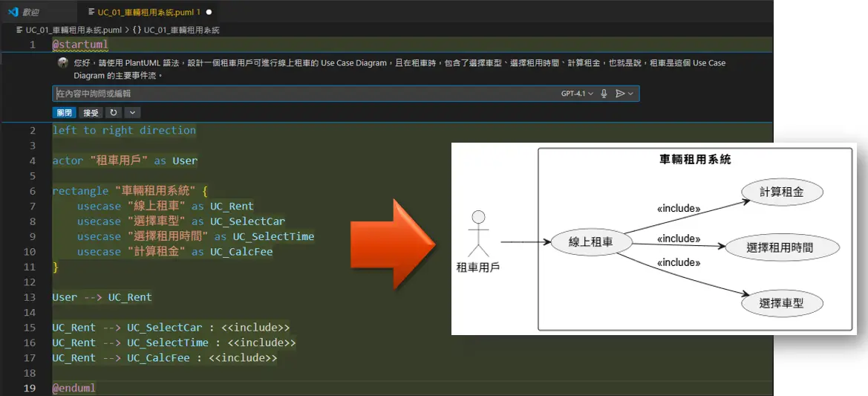Click the user avatar in the inline chat
Viewport: 868px width, 396px height.
click(63, 63)
